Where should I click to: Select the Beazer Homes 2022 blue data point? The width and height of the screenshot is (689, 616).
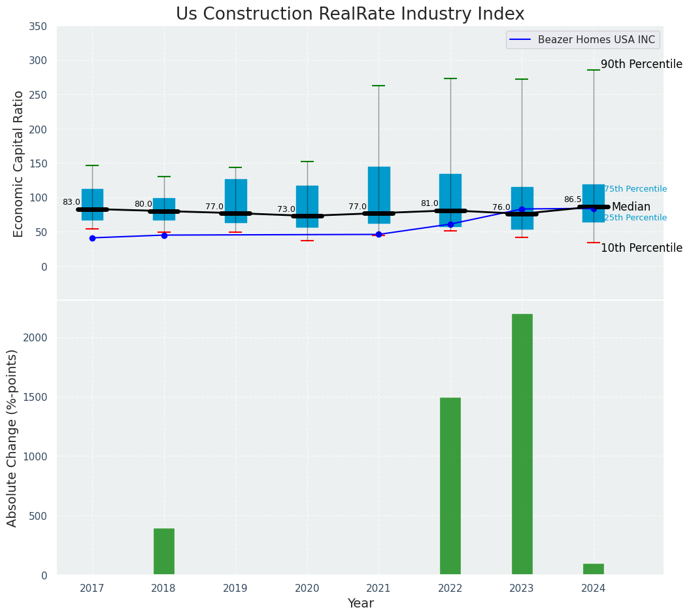pyautogui.click(x=450, y=224)
